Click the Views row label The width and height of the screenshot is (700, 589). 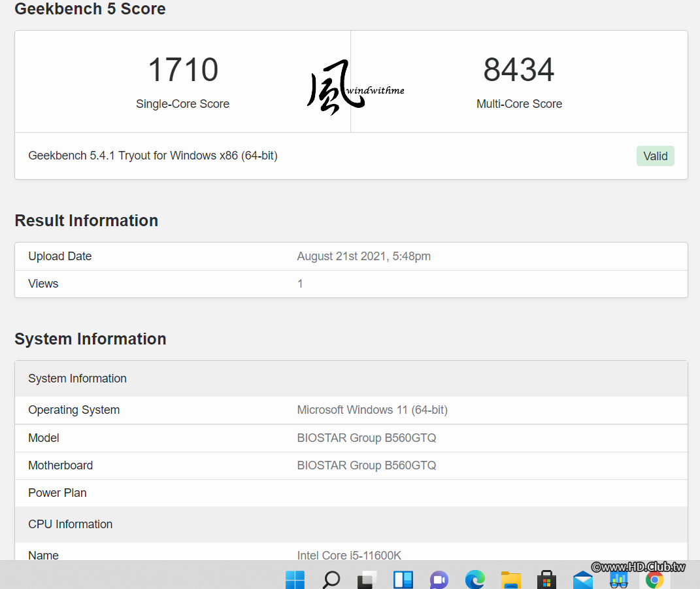pos(43,284)
